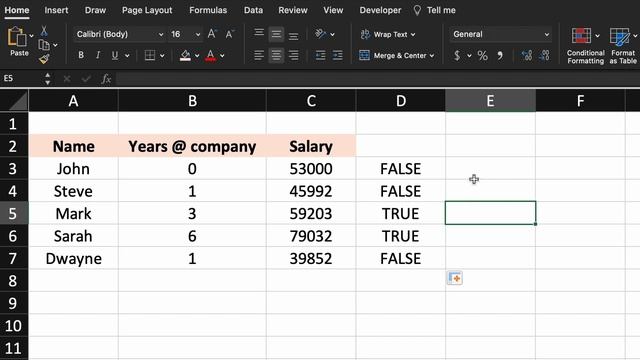
Task: Click the Orientation text angle icon
Action: point(320,34)
